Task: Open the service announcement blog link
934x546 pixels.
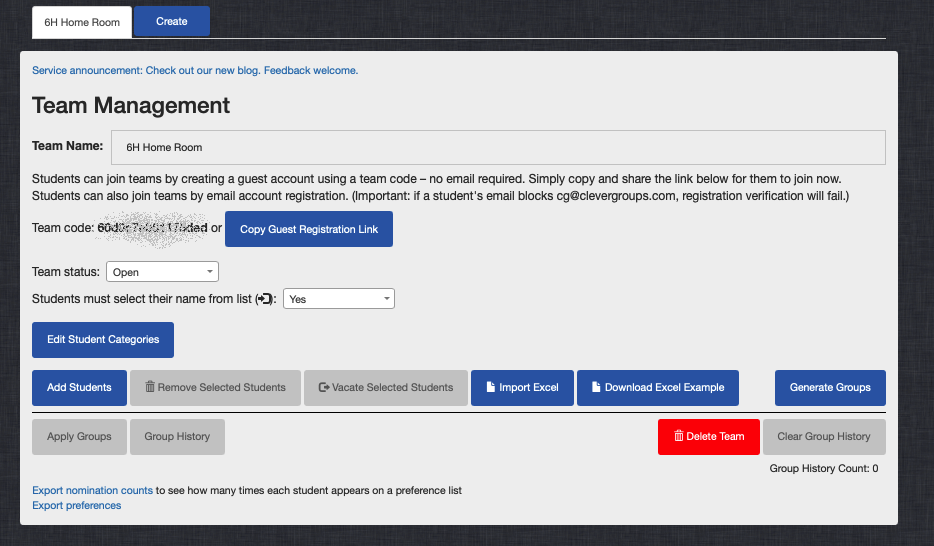Action: pyautogui.click(x=195, y=70)
